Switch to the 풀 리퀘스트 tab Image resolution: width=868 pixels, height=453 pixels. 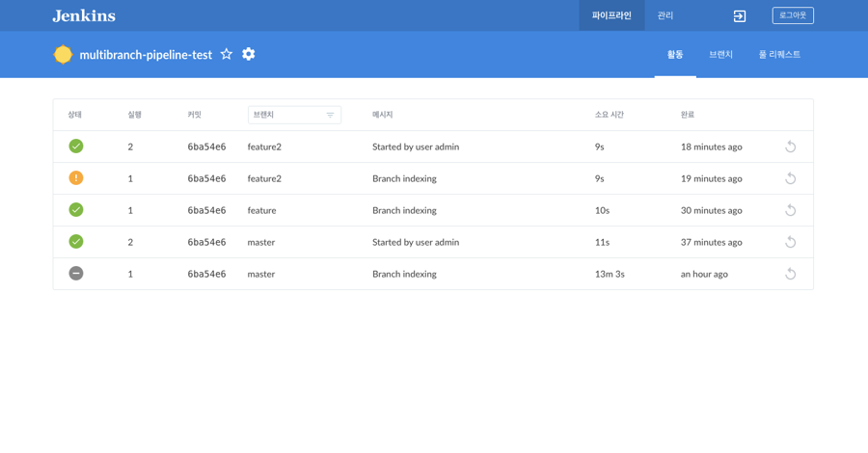(x=779, y=55)
